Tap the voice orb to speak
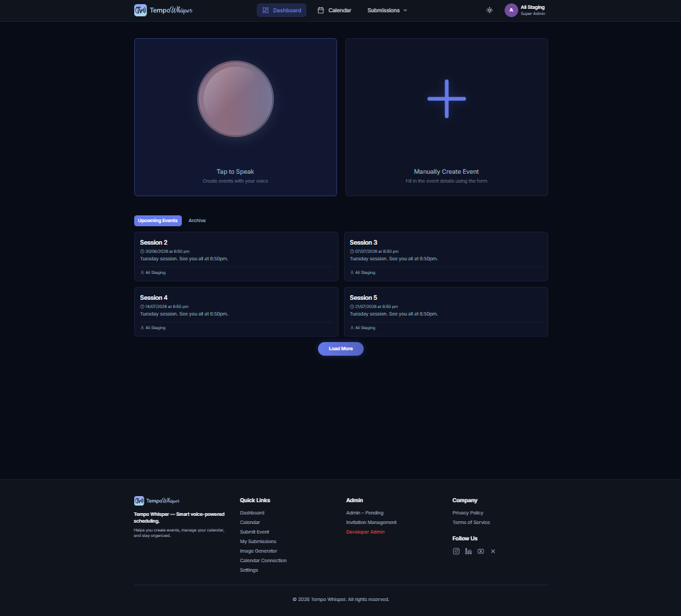The width and height of the screenshot is (681, 616). 236,99
